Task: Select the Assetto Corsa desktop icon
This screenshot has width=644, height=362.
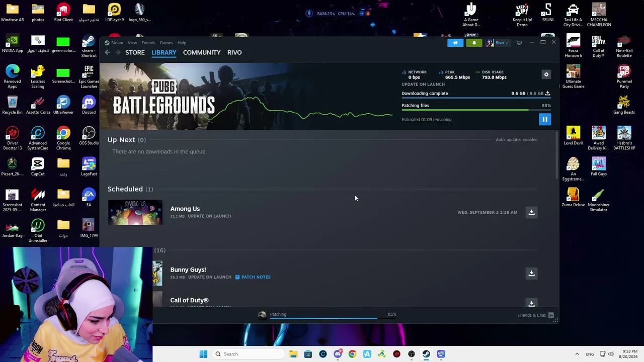Action: click(38, 105)
